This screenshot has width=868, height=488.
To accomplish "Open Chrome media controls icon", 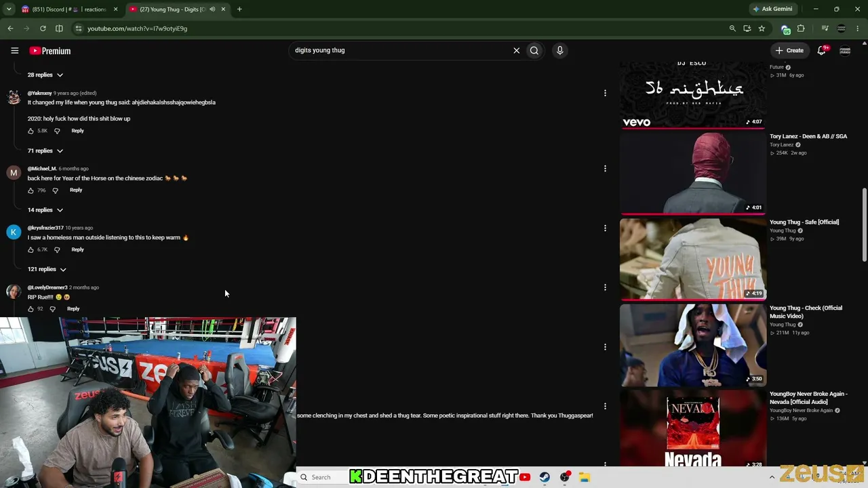I will click(x=825, y=28).
